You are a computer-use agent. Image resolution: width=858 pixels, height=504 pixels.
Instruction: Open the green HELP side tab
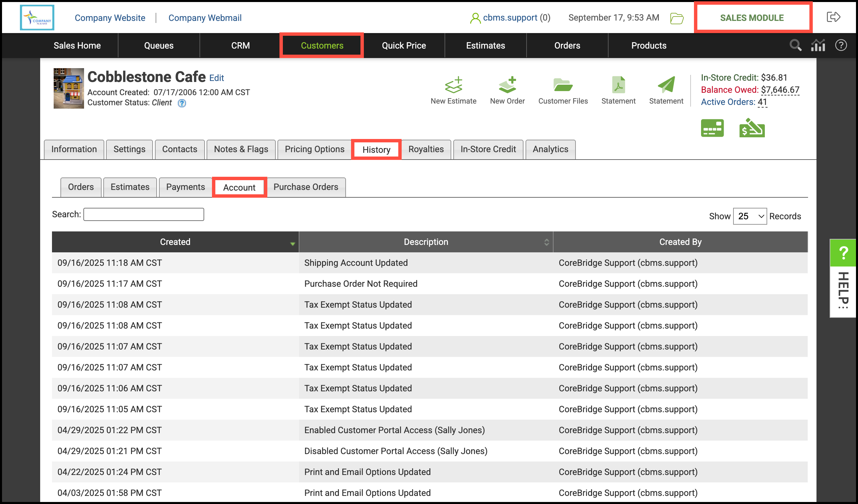tap(843, 253)
